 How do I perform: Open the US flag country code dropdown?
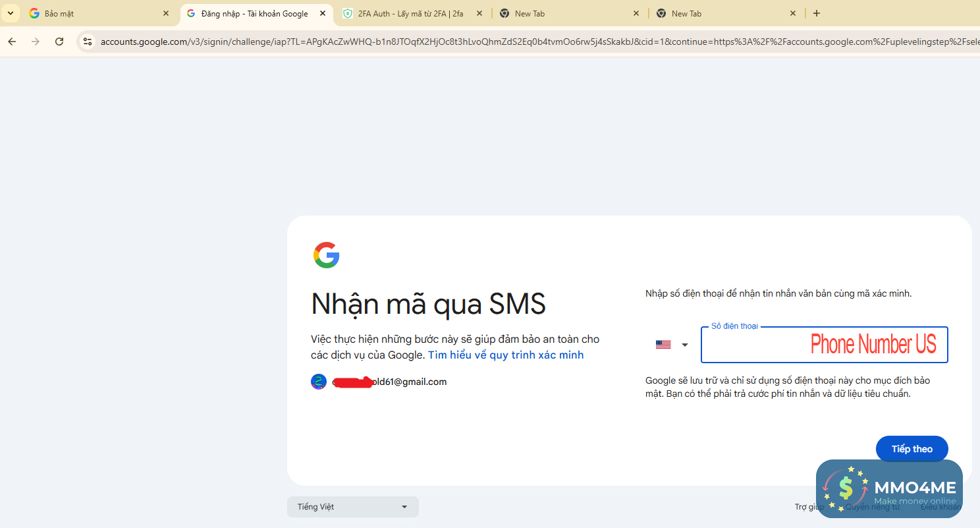tap(672, 345)
